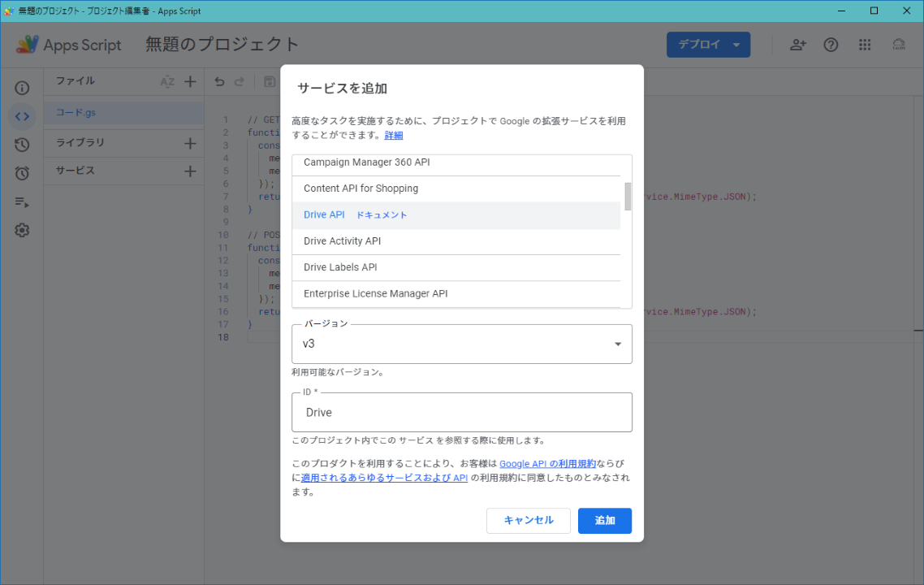Open the account avatar icon
This screenshot has height=585, width=924.
pos(899,45)
